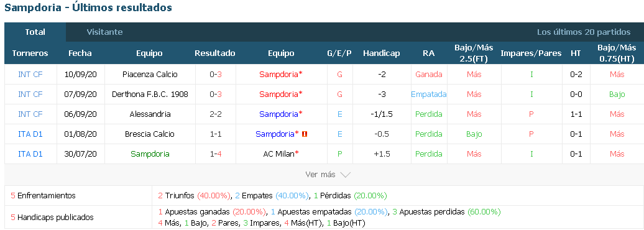Image resolution: width=644 pixels, height=230 pixels.
Task: Open Los últimos 20 partidos selector
Action: 584,32
